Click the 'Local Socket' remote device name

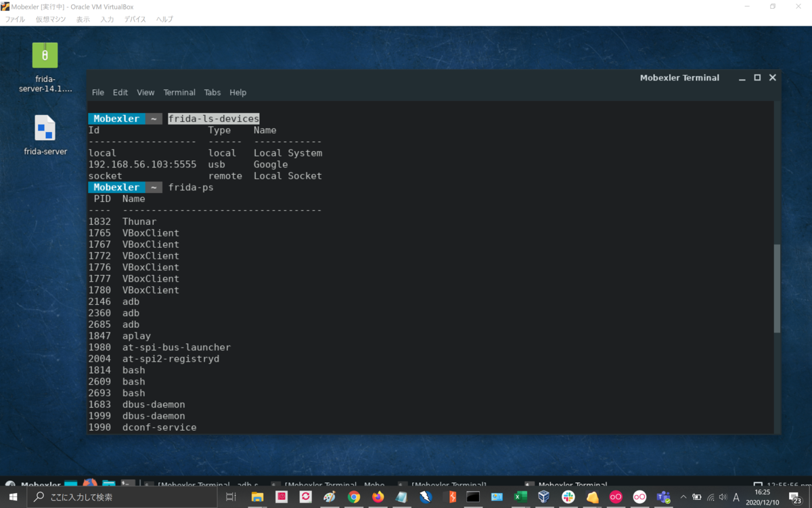(x=288, y=176)
